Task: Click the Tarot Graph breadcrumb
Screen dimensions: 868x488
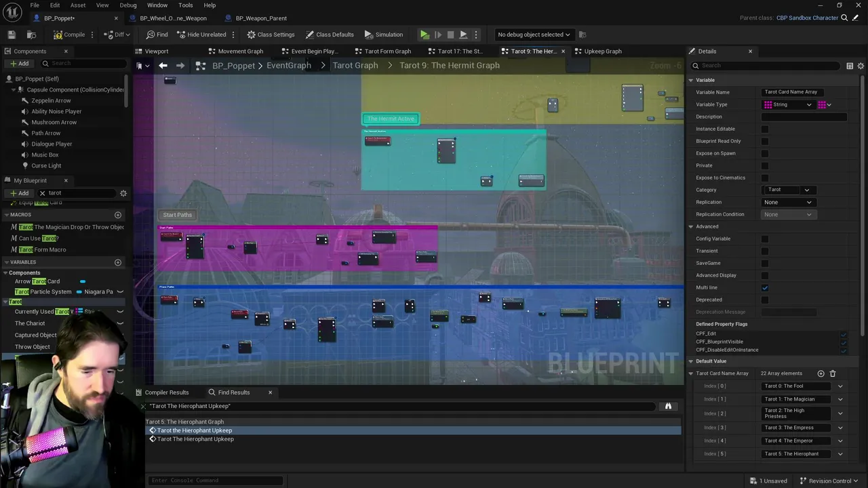Action: [x=355, y=66]
